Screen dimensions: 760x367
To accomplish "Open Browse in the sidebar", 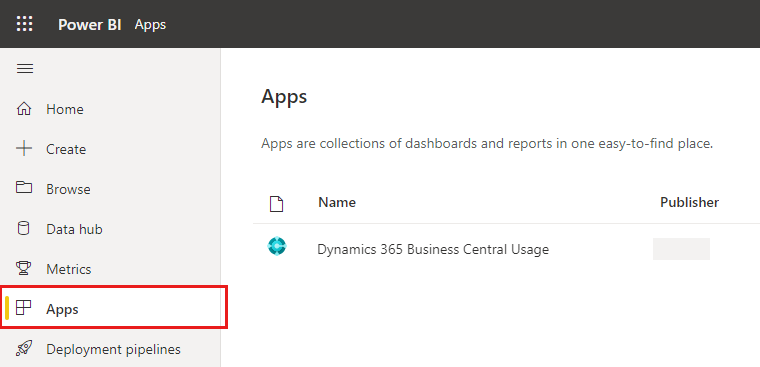I will pos(110,189).
